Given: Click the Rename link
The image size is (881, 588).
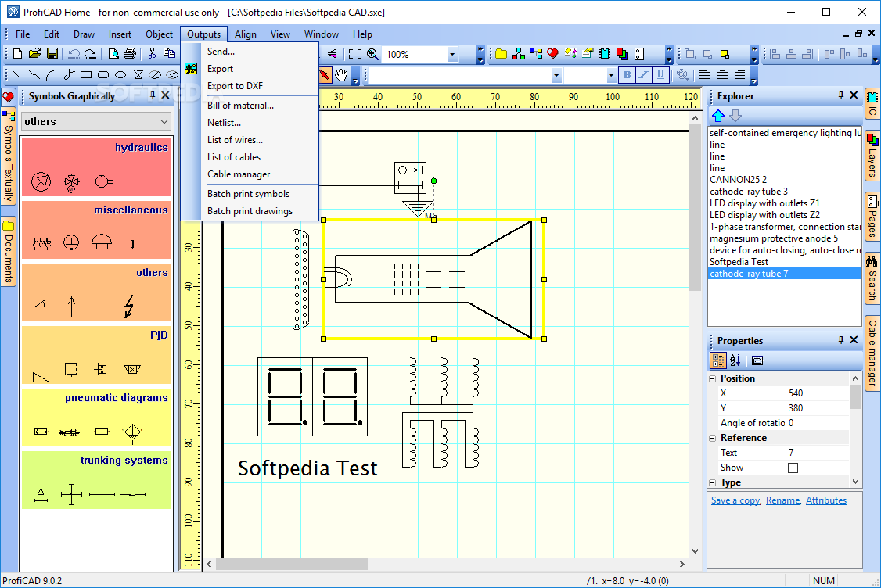Looking at the screenshot, I should click(x=782, y=500).
